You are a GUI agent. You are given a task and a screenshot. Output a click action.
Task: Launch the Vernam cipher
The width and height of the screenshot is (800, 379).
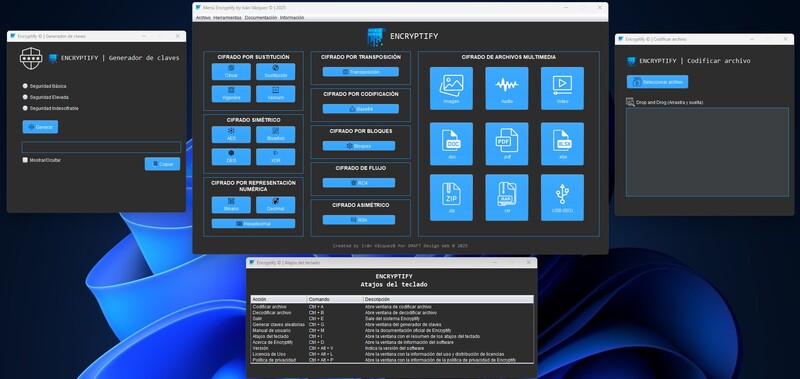pyautogui.click(x=276, y=93)
